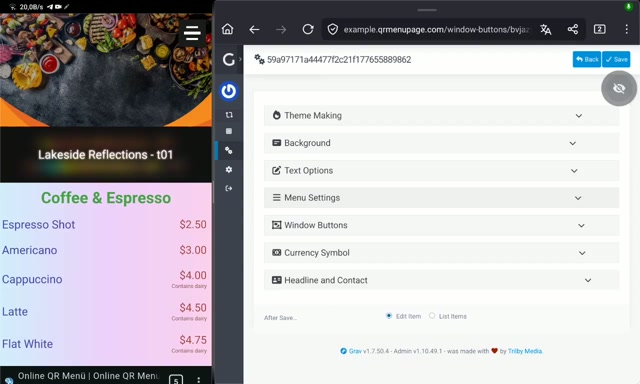Select the square pages icon in sidebar

[x=229, y=131]
